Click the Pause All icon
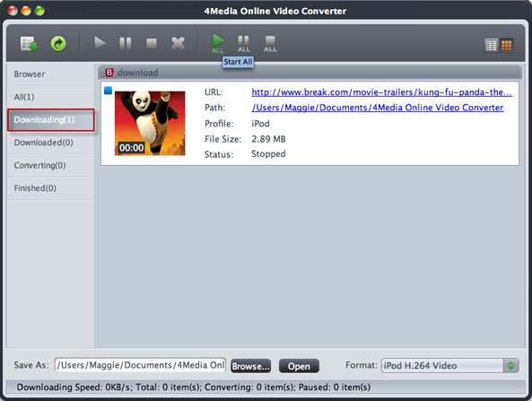This screenshot has height=401, width=532. (244, 44)
